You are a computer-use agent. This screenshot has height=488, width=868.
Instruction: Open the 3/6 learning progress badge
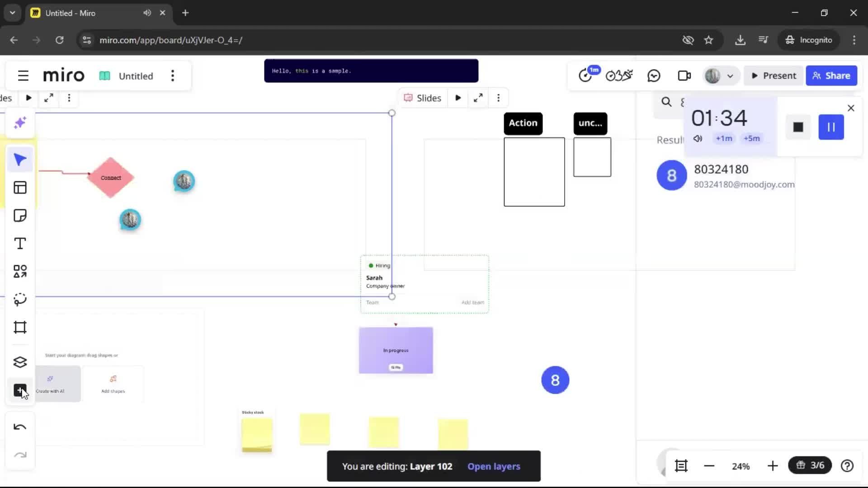click(x=810, y=465)
